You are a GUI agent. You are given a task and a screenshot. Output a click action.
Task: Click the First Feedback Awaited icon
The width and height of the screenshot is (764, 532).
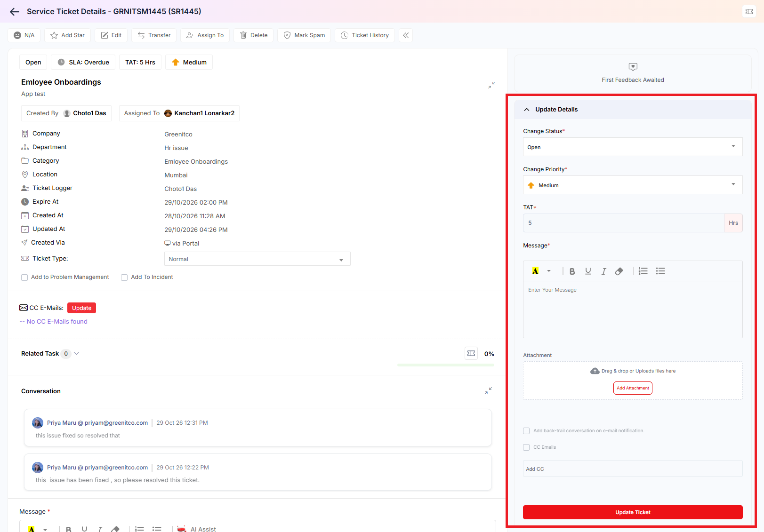point(633,67)
